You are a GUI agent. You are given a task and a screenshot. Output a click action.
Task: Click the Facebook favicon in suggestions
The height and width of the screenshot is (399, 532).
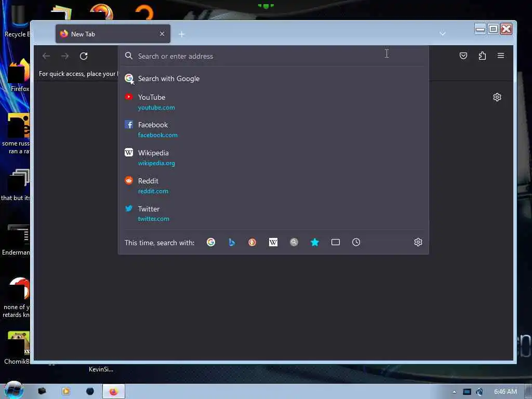click(129, 125)
